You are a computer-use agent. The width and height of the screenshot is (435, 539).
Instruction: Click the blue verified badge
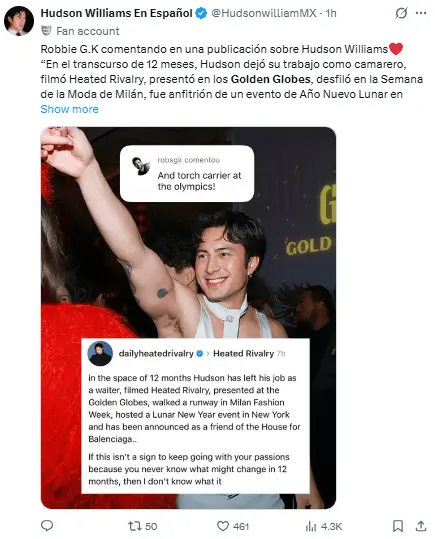tap(201, 13)
